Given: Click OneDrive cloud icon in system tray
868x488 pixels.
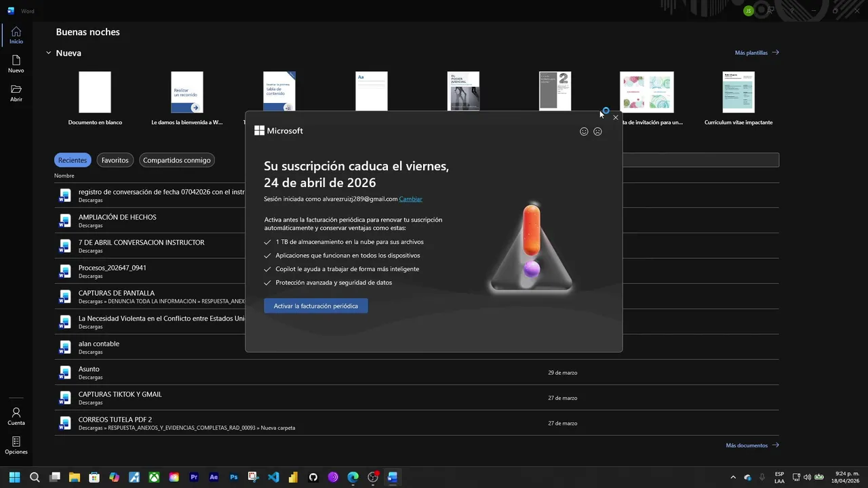Looking at the screenshot, I should [x=747, y=477].
